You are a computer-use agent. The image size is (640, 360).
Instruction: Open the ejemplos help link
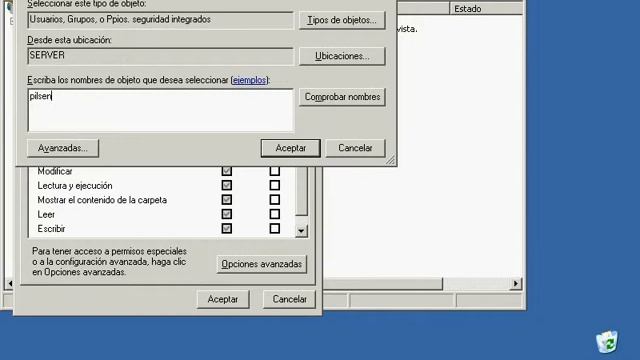[249, 80]
